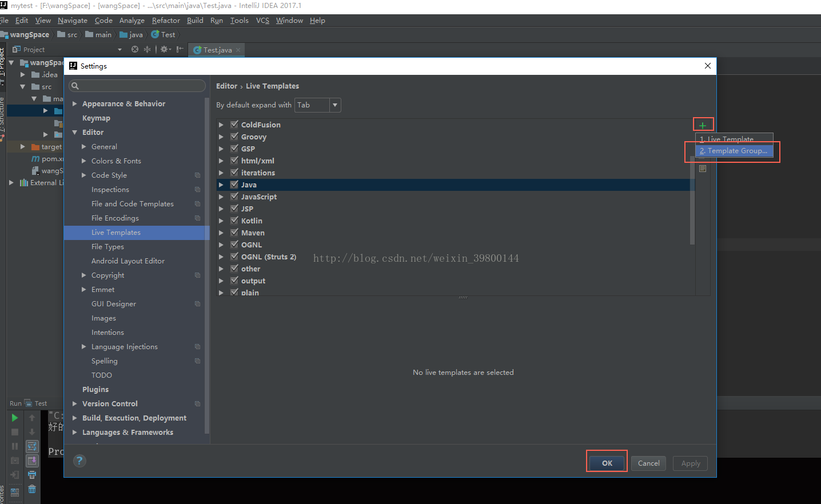
Task: Click the Pause output icon in Run panel
Action: pyautogui.click(x=15, y=446)
